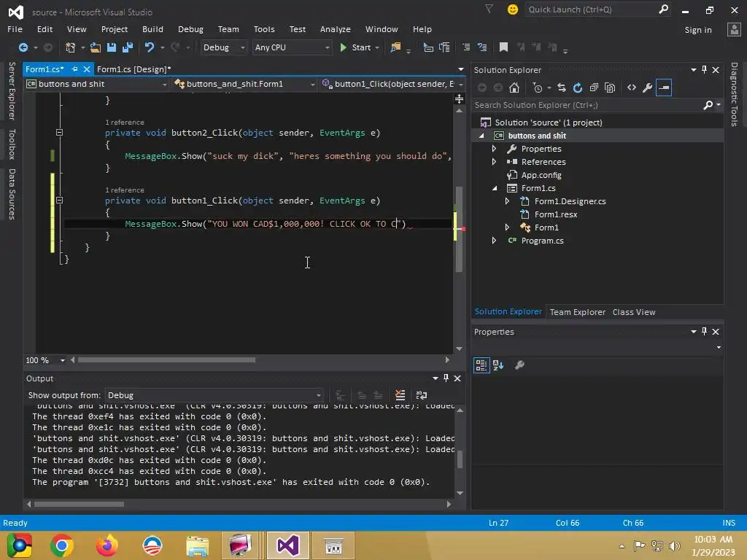The height and width of the screenshot is (560, 747).
Task: Switch to the Class View tab
Action: pos(634,312)
